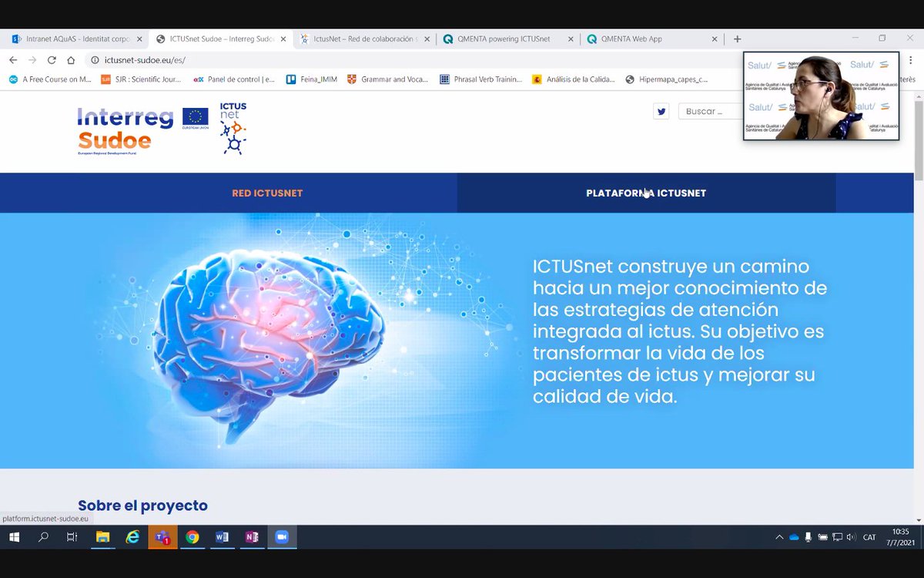
Task: Open Word from the taskbar
Action: click(x=222, y=537)
